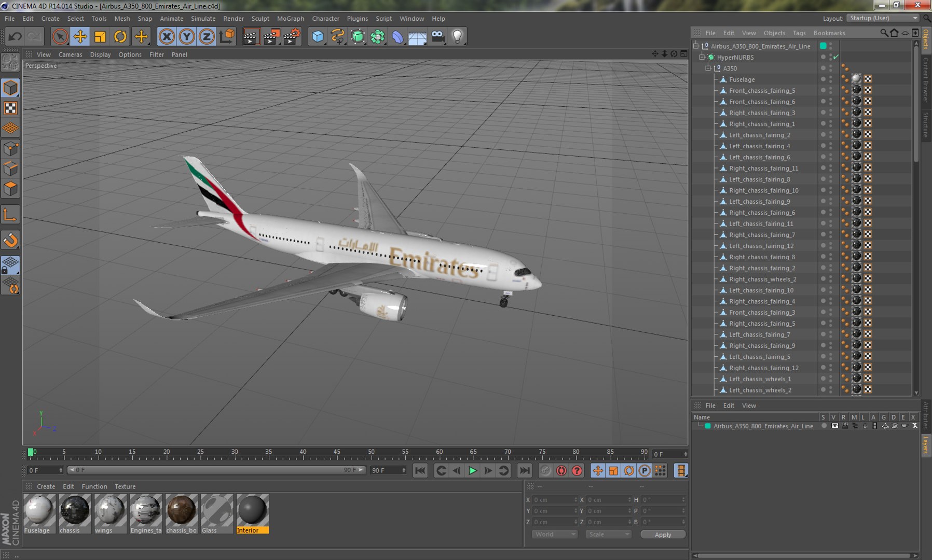Click the Floor/Environment icon
The image size is (932, 560).
417,36
